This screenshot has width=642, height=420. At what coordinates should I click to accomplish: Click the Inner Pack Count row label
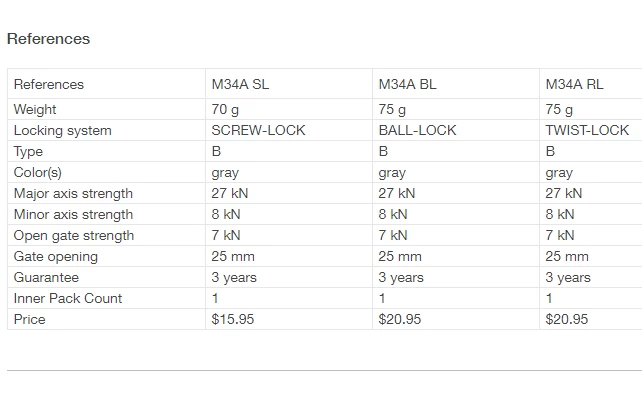click(68, 298)
